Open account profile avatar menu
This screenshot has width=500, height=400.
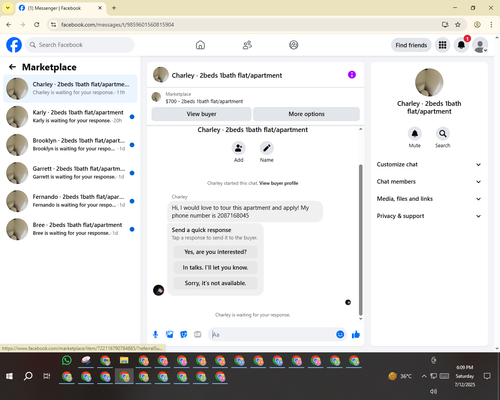click(x=480, y=45)
